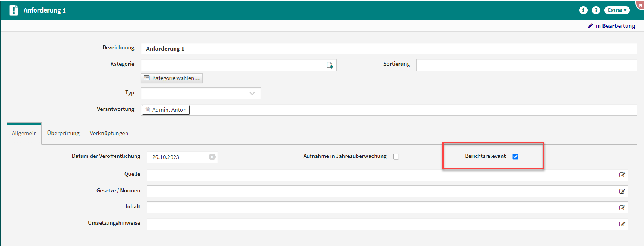Viewport: 644px width, 246px height.
Task: Open editor icon for Quelle field
Action: [x=622, y=175]
